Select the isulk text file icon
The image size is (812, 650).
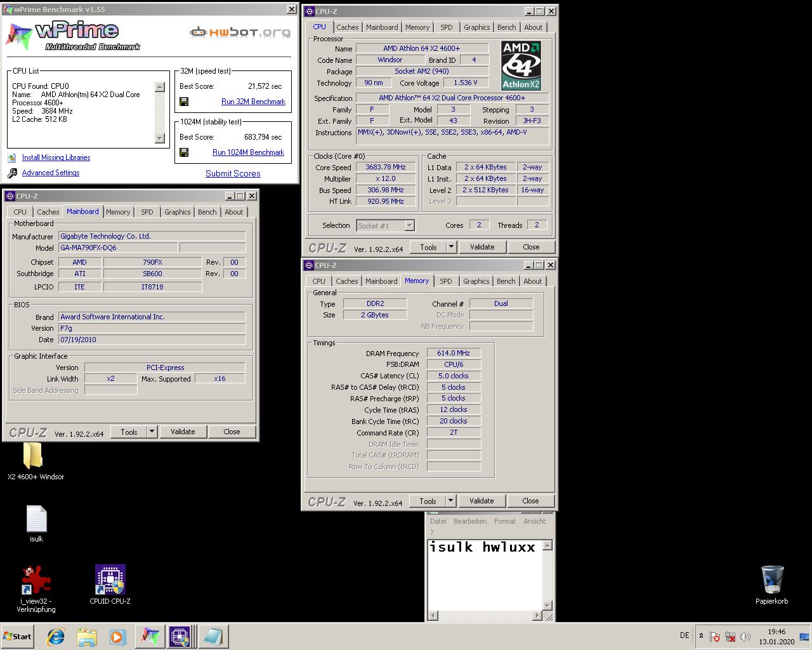pyautogui.click(x=36, y=519)
